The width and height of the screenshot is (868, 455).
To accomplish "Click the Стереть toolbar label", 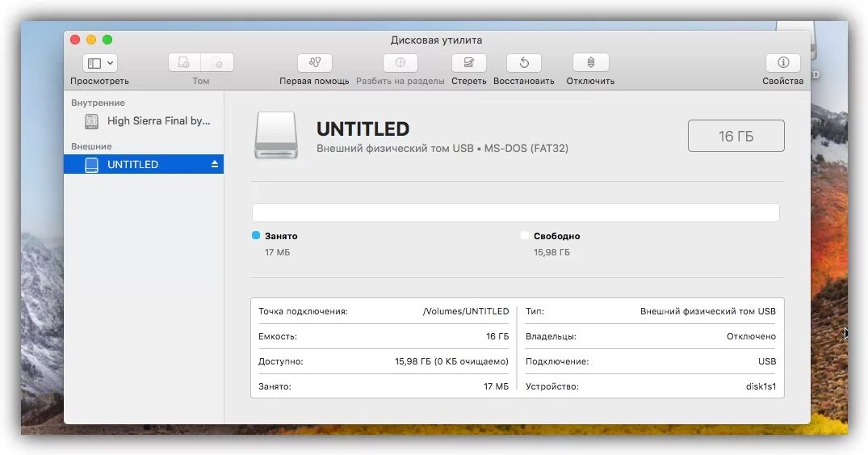I will pyautogui.click(x=469, y=81).
